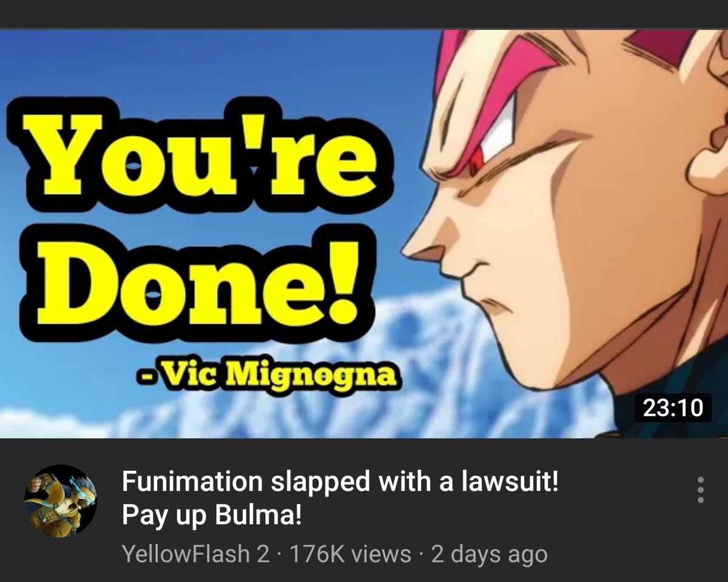Open the three-dot more options menu
Screen dimensions: 728x582
(x=700, y=489)
